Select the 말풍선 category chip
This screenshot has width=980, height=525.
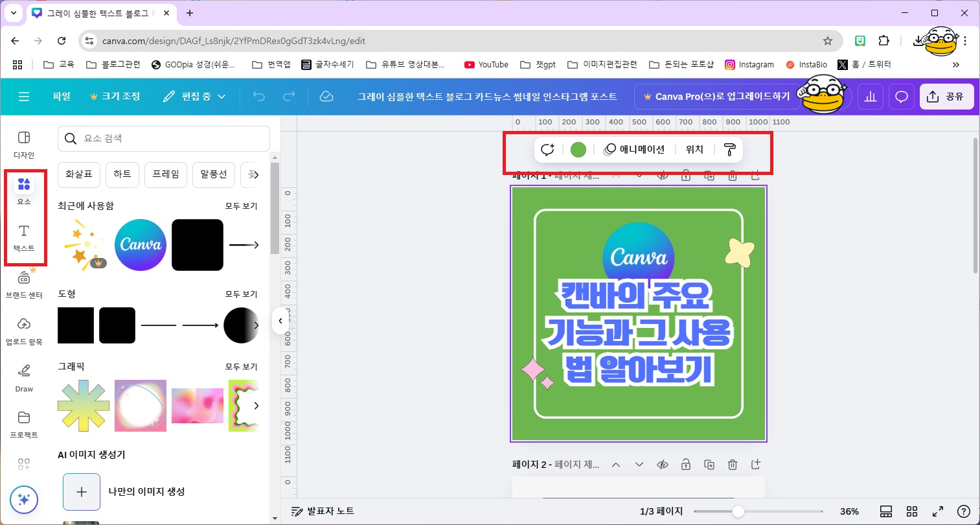(214, 174)
